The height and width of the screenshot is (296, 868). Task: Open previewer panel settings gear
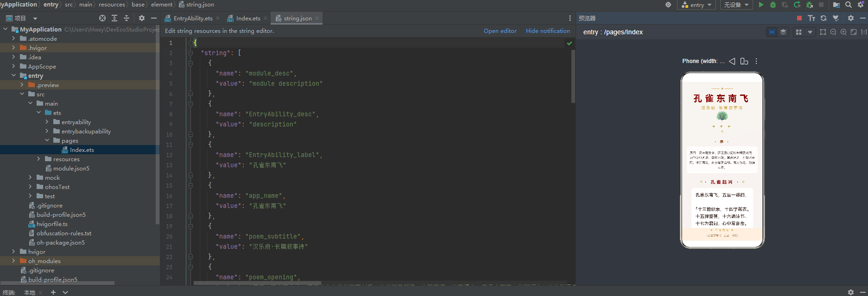coord(851,18)
